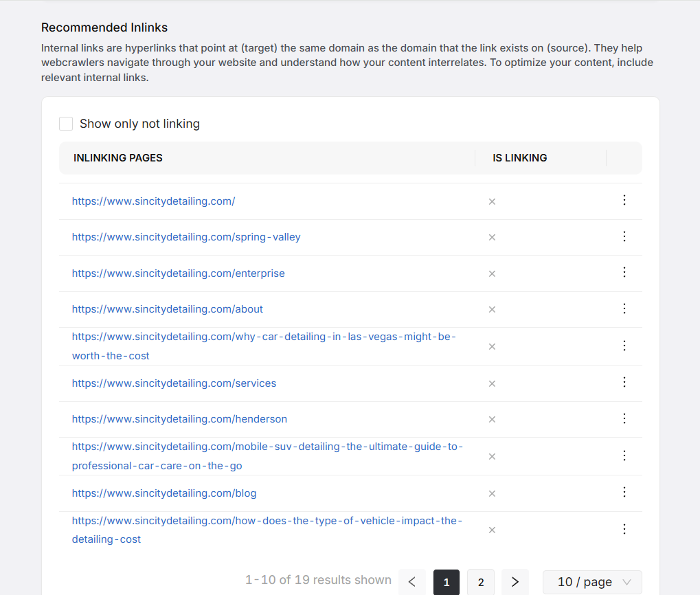The width and height of the screenshot is (700, 595).
Task: Open the three-dot menu for why-car-detailing row
Action: (624, 346)
